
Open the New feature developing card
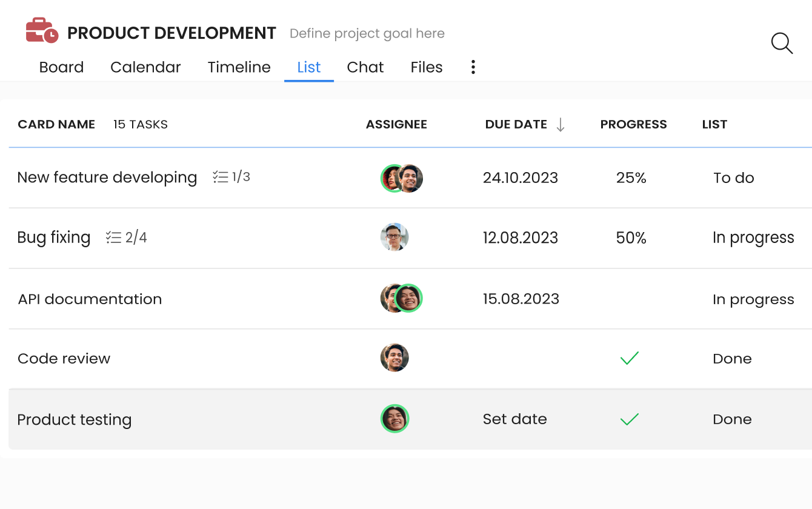(107, 178)
